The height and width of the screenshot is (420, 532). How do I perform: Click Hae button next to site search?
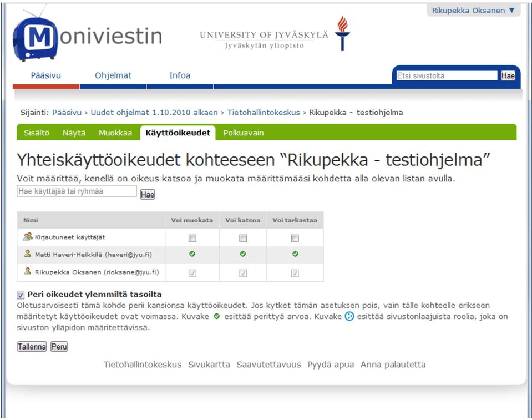(x=508, y=75)
